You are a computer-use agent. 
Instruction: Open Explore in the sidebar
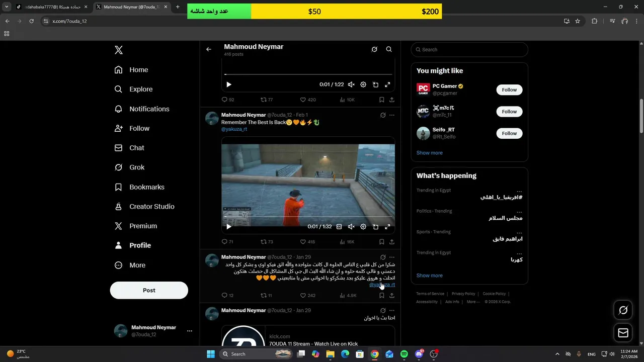[133, 89]
